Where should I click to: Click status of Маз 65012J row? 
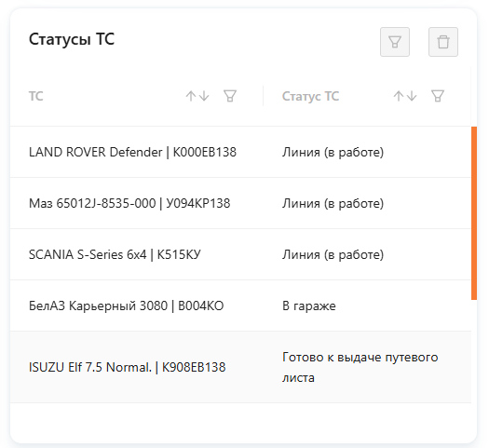pos(333,203)
